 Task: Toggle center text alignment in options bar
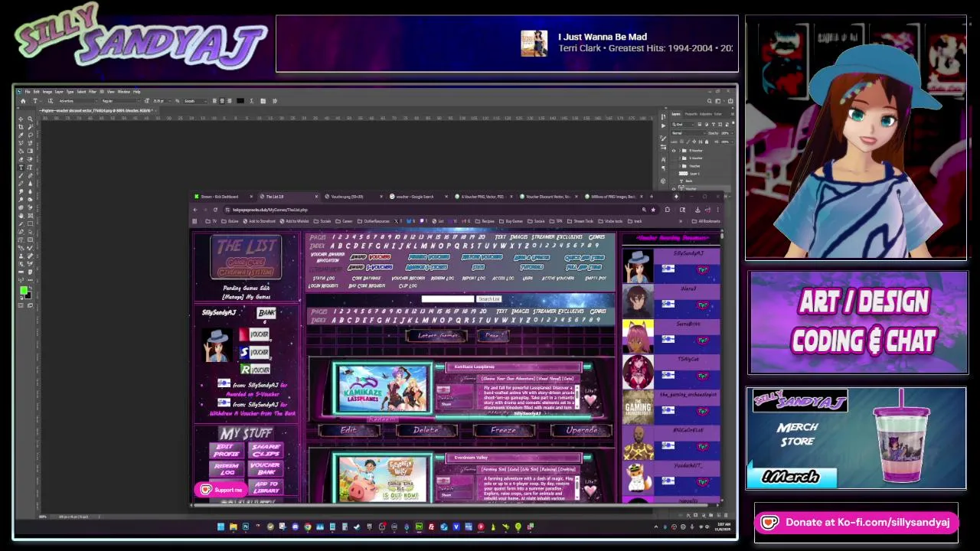click(222, 101)
